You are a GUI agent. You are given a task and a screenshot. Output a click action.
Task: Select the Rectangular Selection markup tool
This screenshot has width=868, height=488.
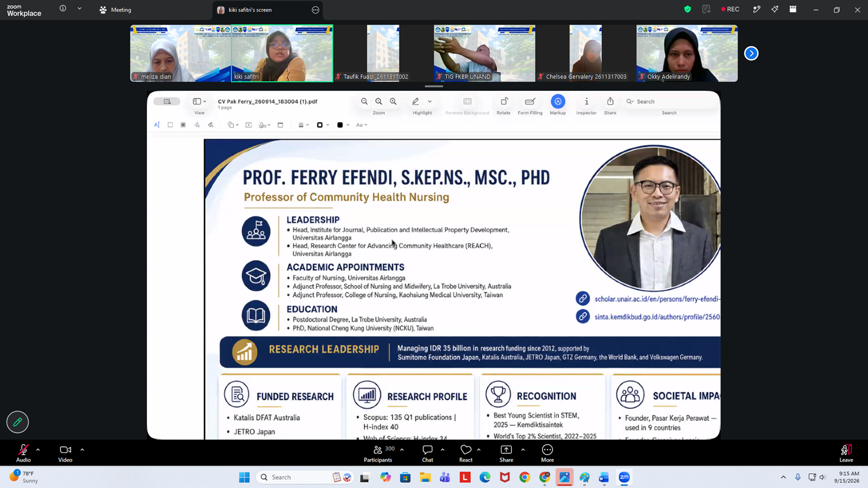(x=170, y=125)
